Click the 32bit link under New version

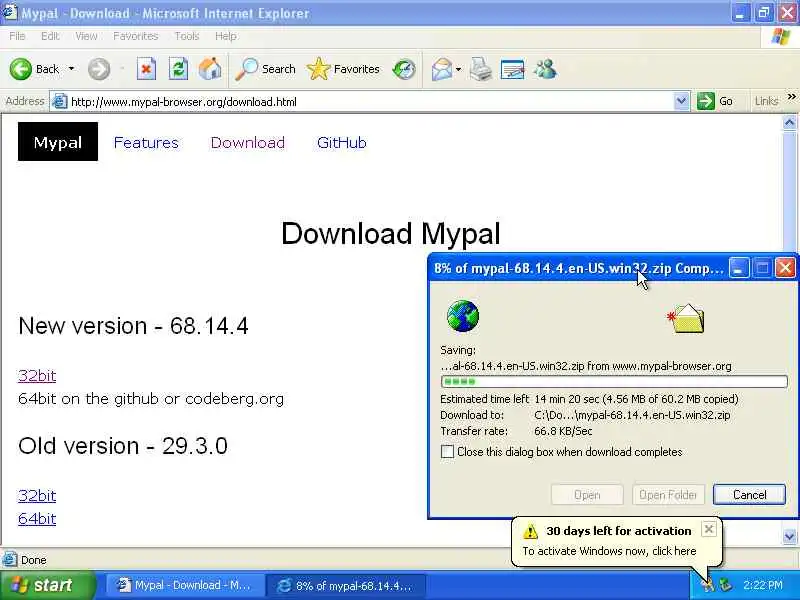pyautogui.click(x=37, y=376)
